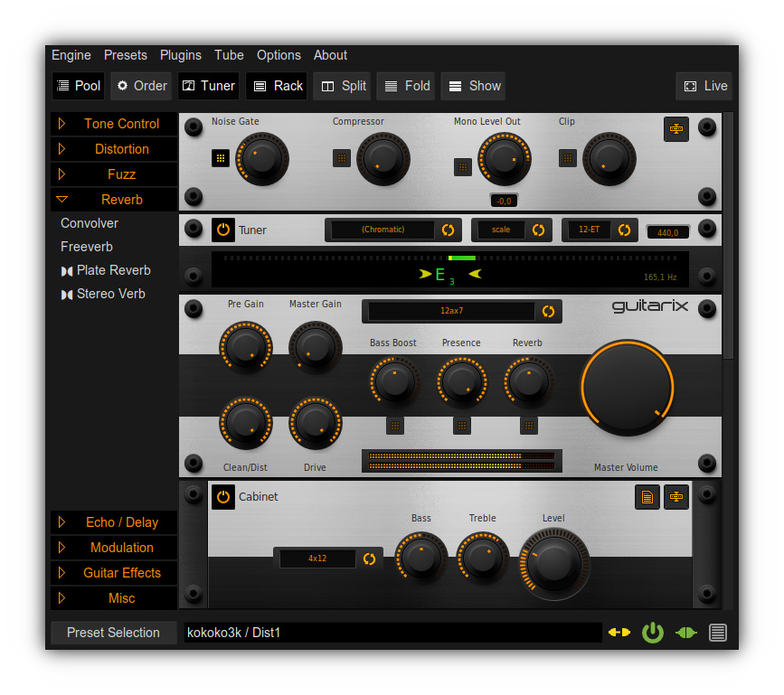Click the Cabinet minimize unit icon
The width and height of the screenshot is (784, 695).
click(x=675, y=496)
